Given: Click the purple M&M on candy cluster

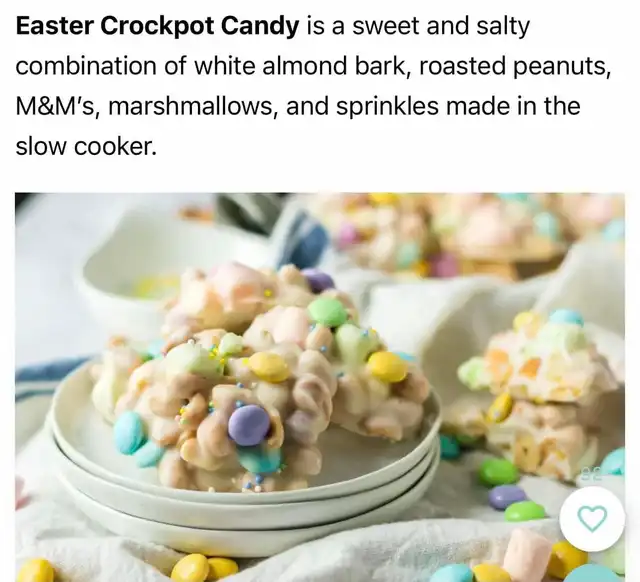Looking at the screenshot, I should [x=249, y=425].
